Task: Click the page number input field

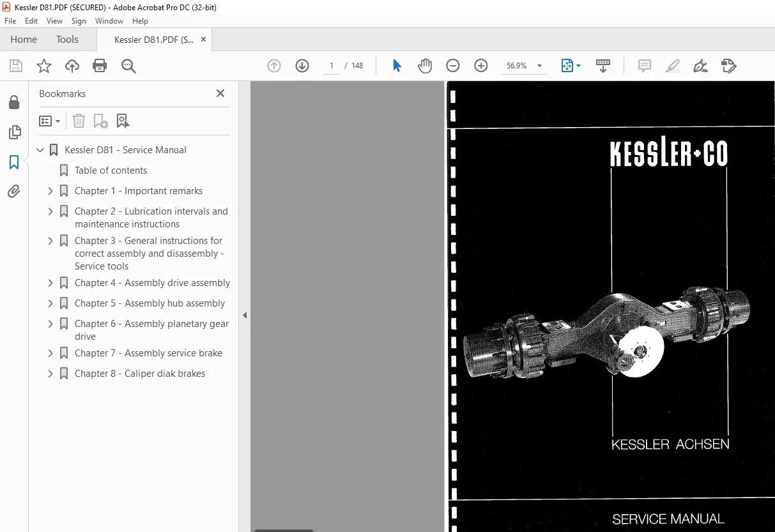Action: click(331, 66)
